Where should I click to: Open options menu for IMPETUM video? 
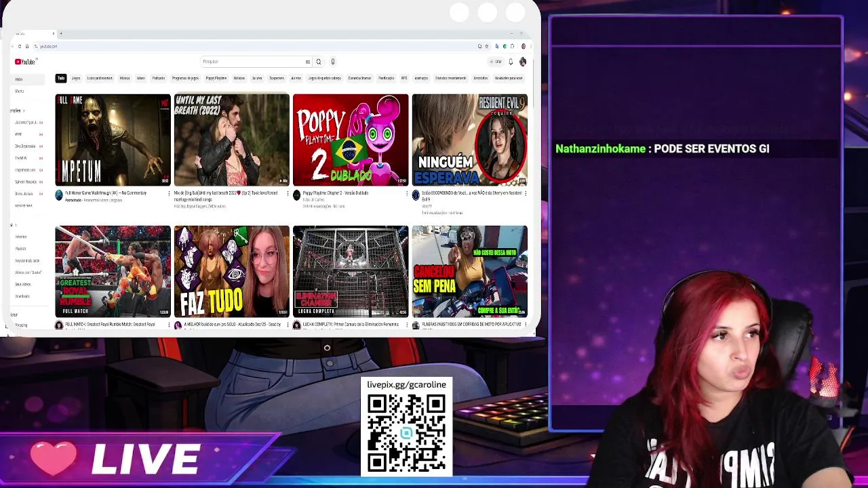coord(169,194)
